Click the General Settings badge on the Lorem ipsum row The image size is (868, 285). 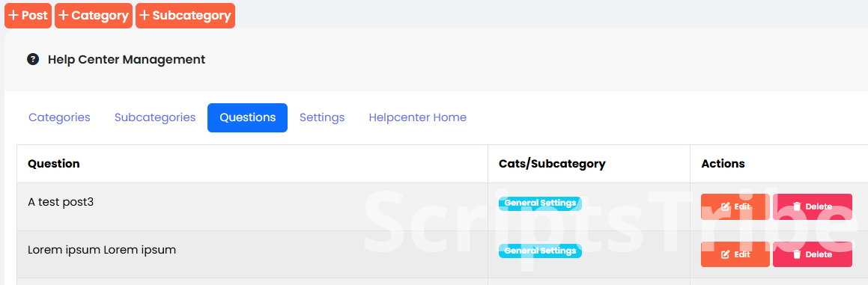coord(540,251)
